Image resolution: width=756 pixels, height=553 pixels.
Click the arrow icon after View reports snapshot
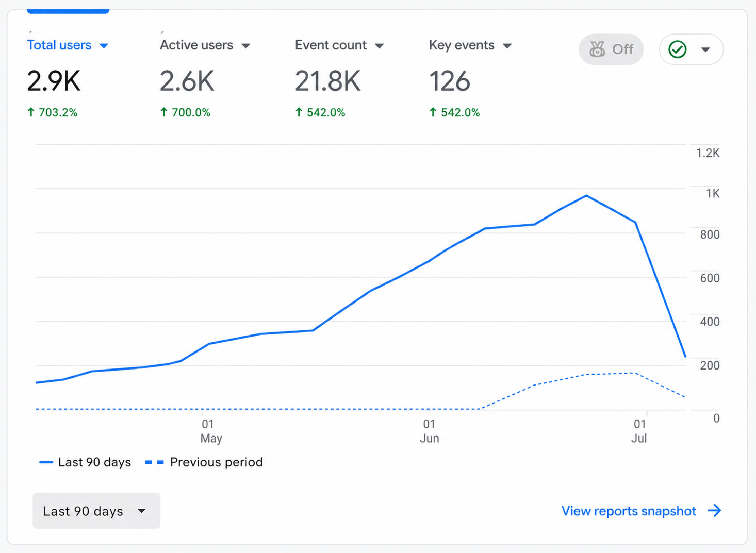coord(714,511)
